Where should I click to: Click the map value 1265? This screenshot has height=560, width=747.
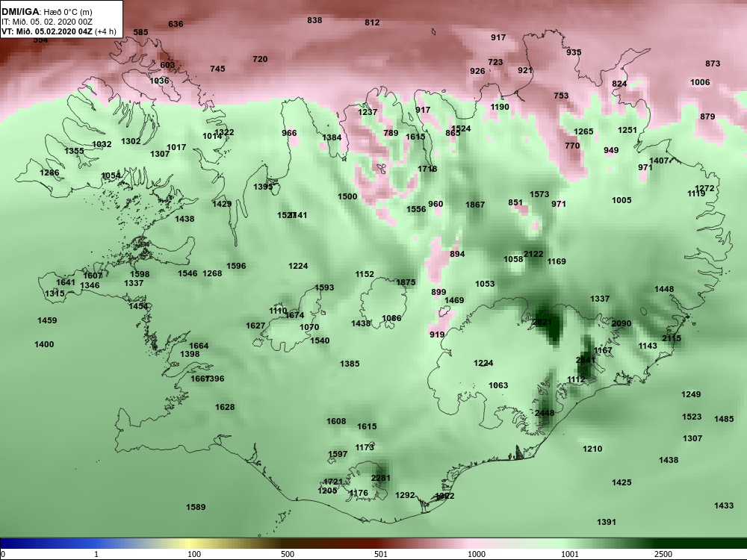[583, 131]
